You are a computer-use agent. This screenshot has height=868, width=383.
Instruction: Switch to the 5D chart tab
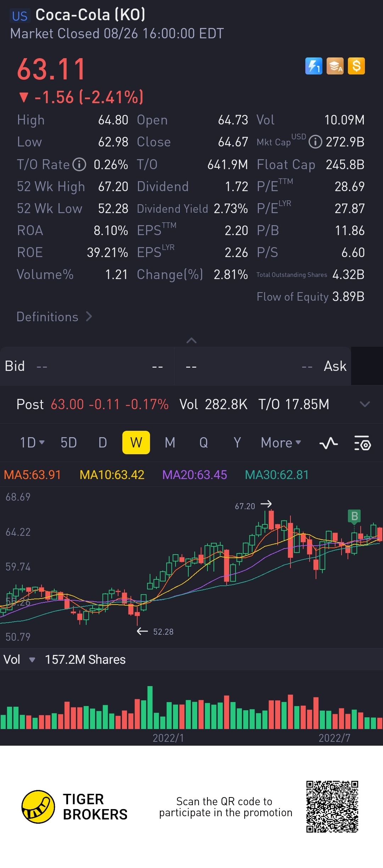[x=69, y=443]
